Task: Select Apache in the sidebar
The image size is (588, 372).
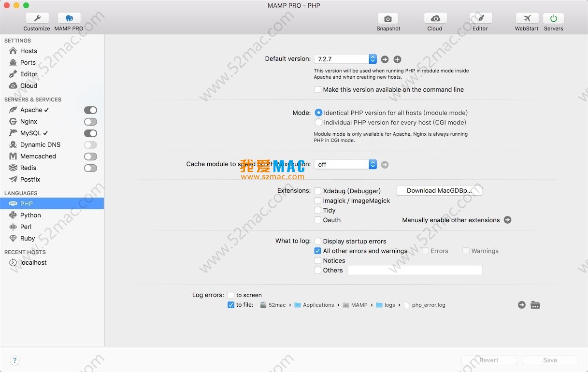Action: tap(32, 110)
